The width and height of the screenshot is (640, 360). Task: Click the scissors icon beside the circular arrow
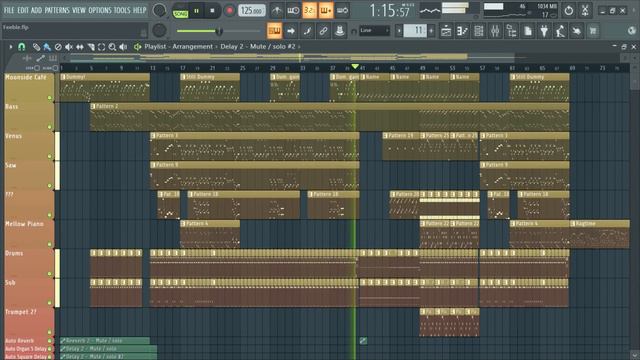tap(585, 10)
